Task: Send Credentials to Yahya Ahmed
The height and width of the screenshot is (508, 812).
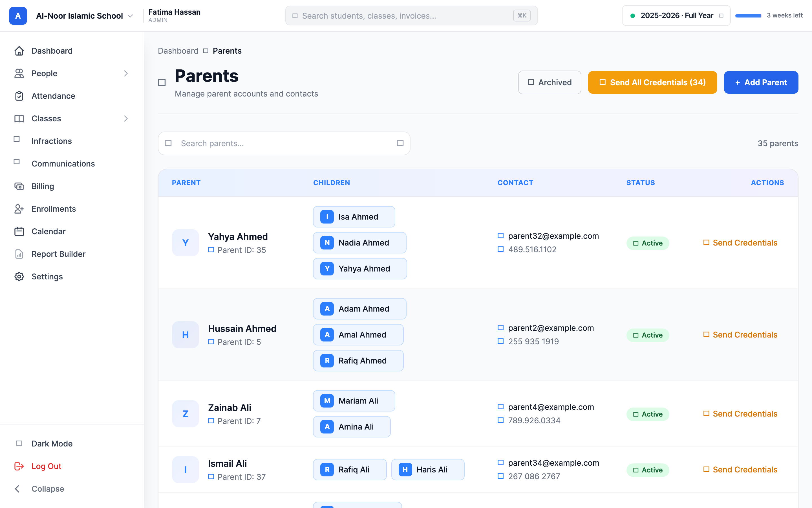Action: click(x=740, y=243)
